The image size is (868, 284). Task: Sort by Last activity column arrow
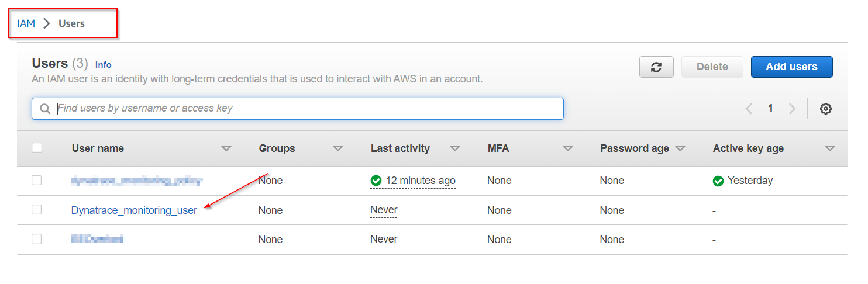point(454,149)
